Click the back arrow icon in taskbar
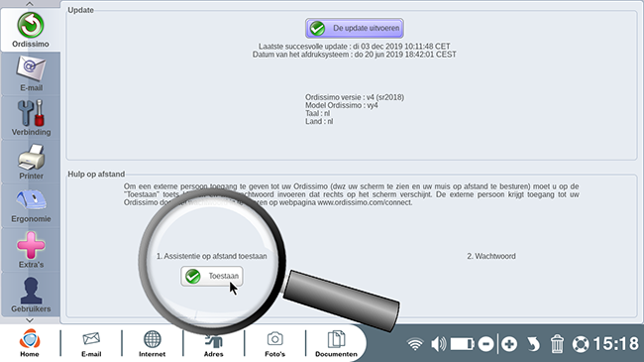Image resolution: width=644 pixels, height=362 pixels. pyautogui.click(x=533, y=344)
